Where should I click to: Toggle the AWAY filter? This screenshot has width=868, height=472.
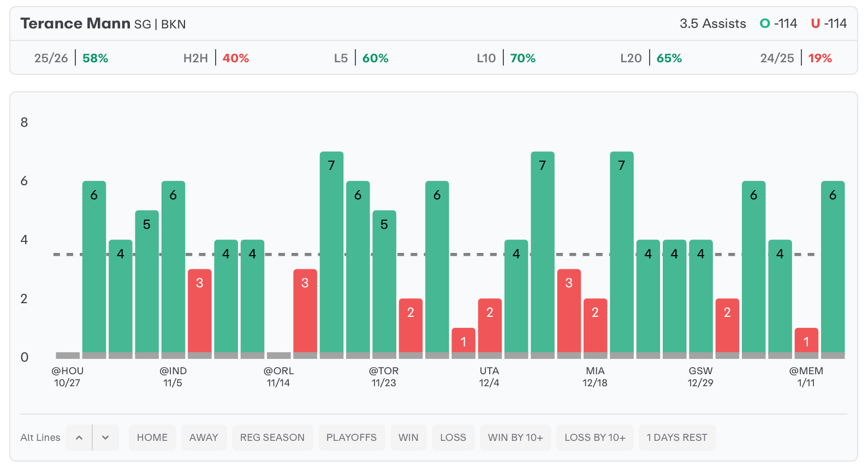[204, 438]
